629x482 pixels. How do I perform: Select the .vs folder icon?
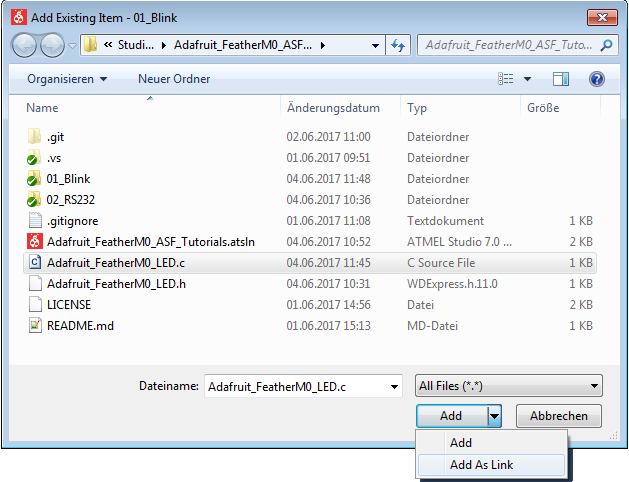tap(34, 158)
